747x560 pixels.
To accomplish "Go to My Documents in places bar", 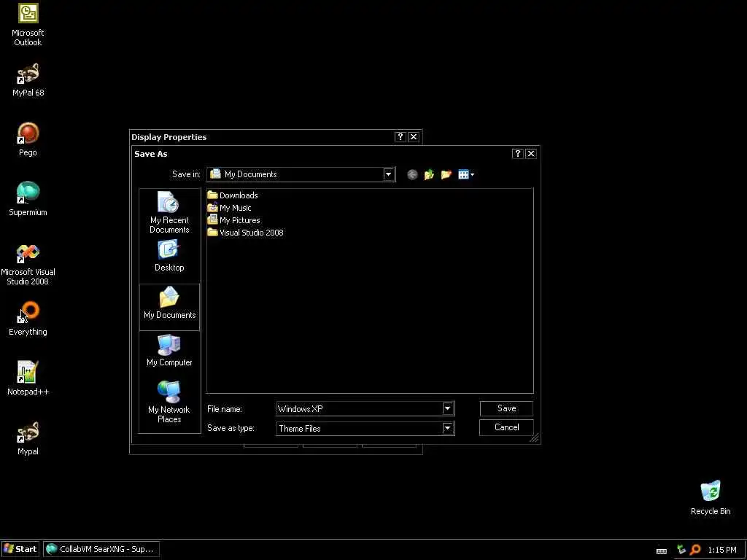I will 169,307.
